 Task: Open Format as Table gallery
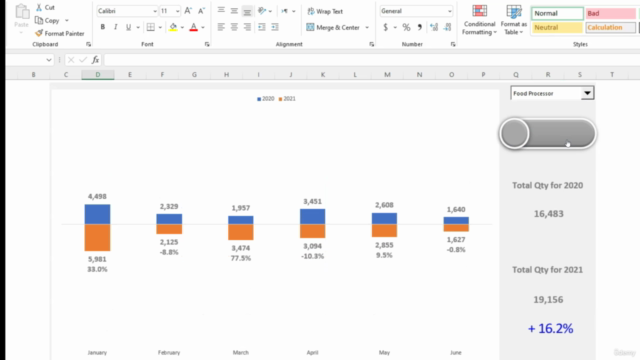513,20
